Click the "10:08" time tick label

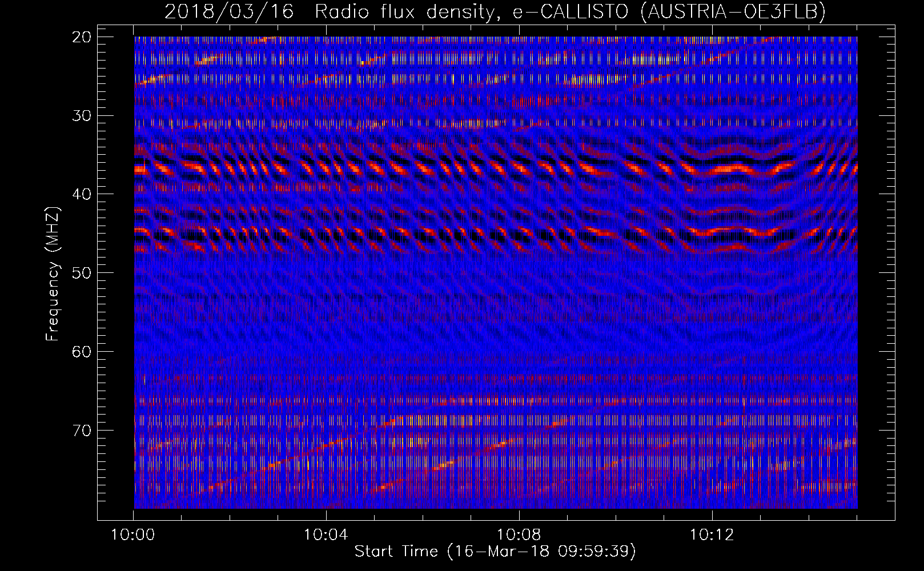pos(519,535)
